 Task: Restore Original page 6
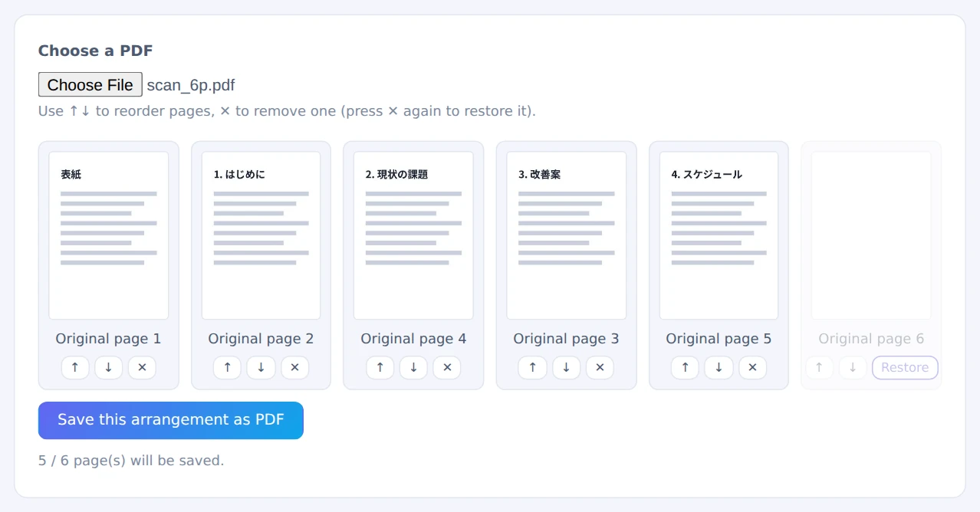(905, 367)
